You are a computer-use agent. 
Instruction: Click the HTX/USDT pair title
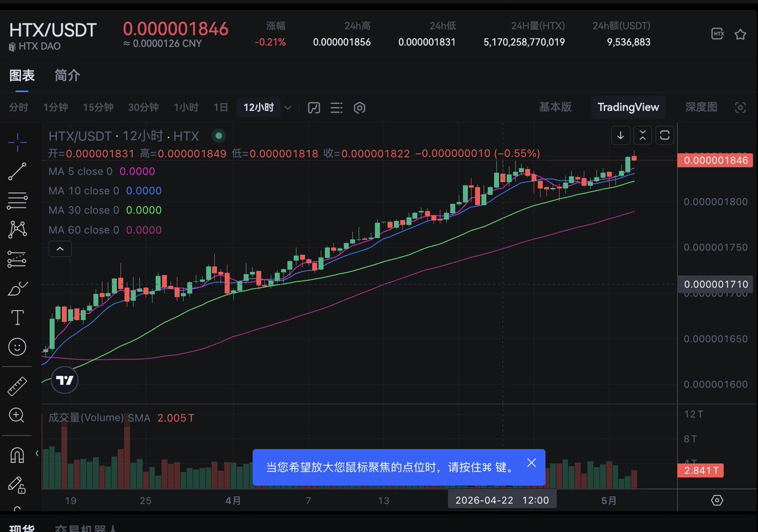click(x=52, y=30)
